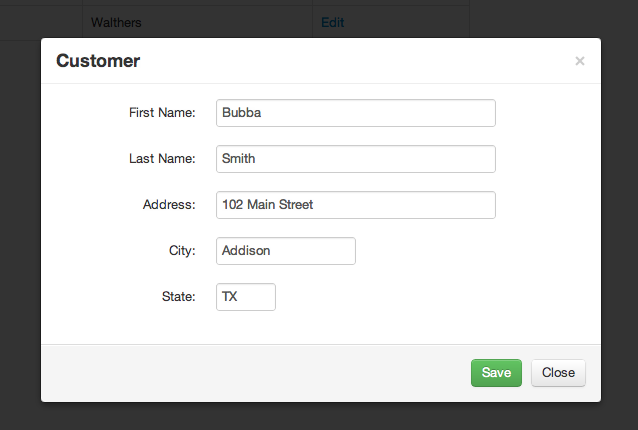Focus the State field showing TX
The width and height of the screenshot is (638, 430).
pos(246,297)
